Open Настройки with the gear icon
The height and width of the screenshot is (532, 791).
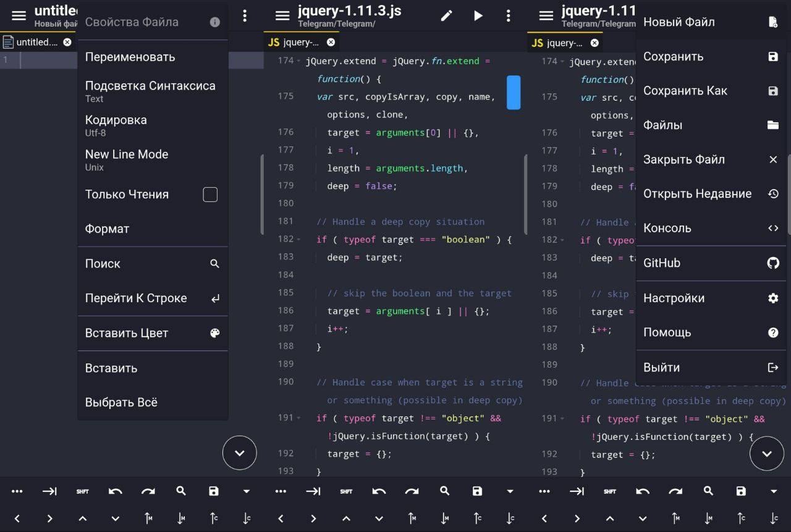coord(711,298)
